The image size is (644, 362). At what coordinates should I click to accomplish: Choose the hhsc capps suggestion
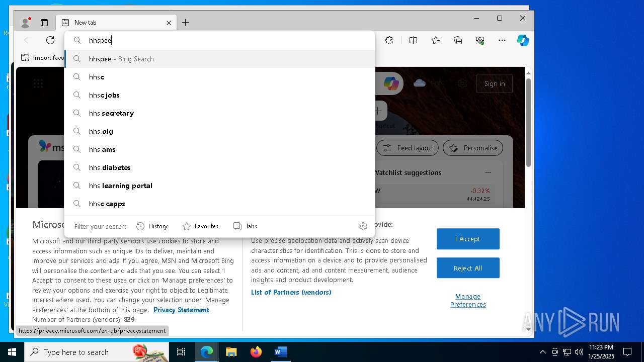220,204
